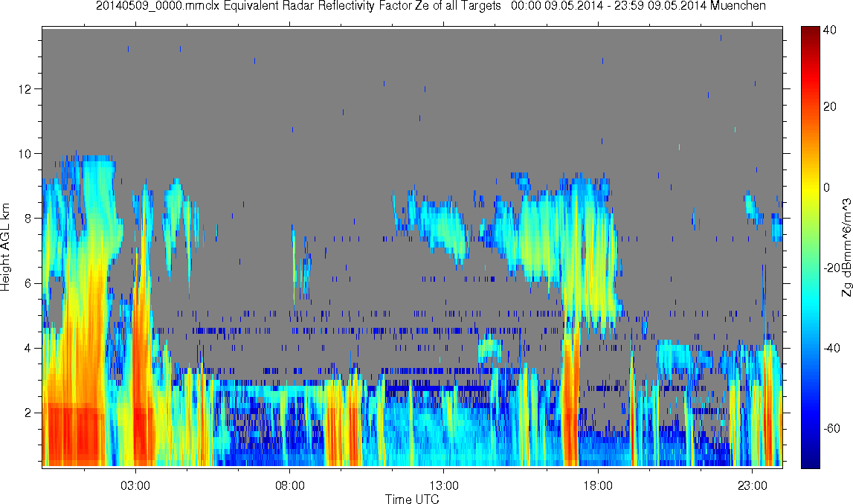The image size is (853, 504).
Task: Click the '08:00' time tick label
Action: click(x=289, y=485)
